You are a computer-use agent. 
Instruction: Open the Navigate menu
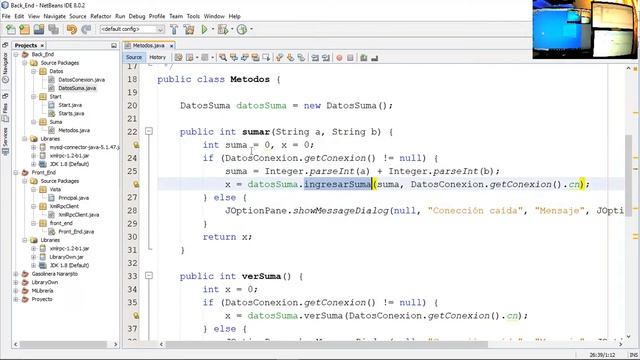point(55,16)
